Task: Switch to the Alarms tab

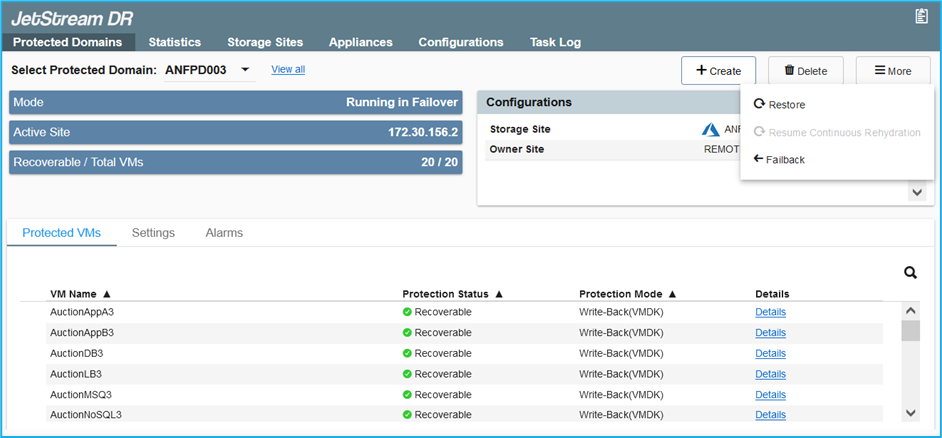Action: click(x=224, y=233)
